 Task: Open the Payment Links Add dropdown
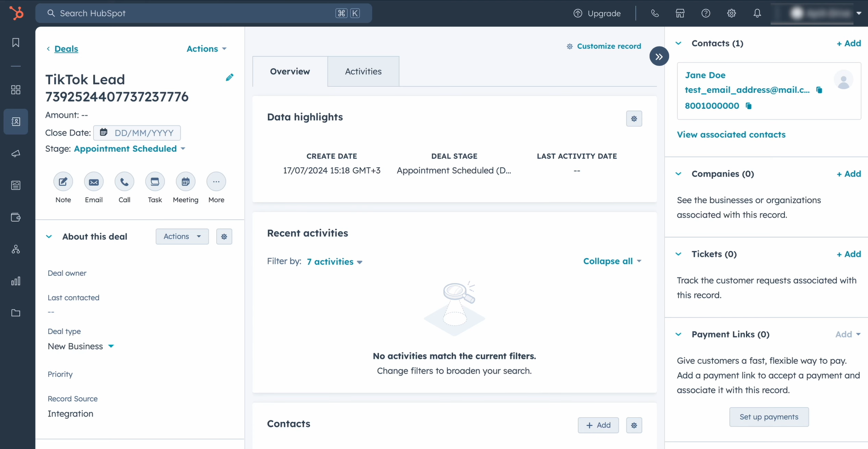848,335
